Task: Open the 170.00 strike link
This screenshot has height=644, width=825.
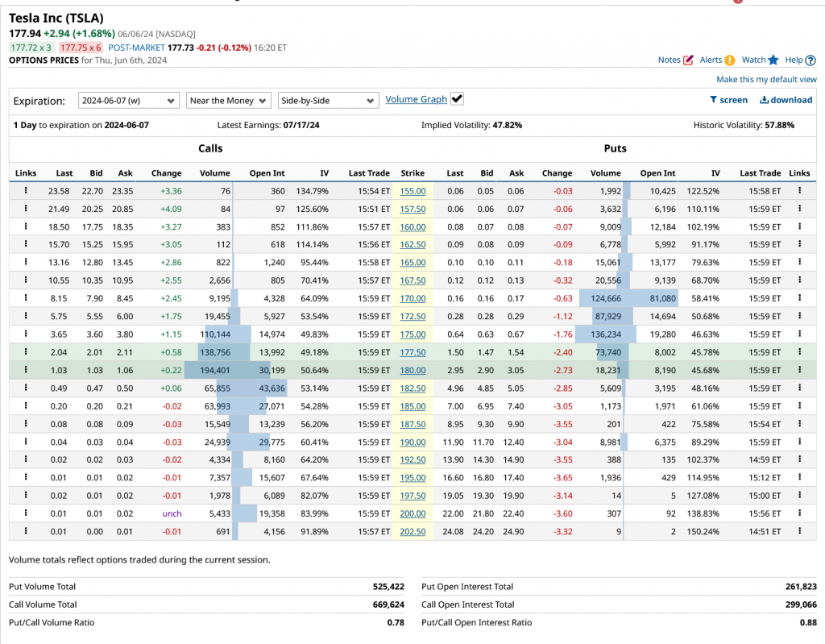Action: tap(412, 298)
